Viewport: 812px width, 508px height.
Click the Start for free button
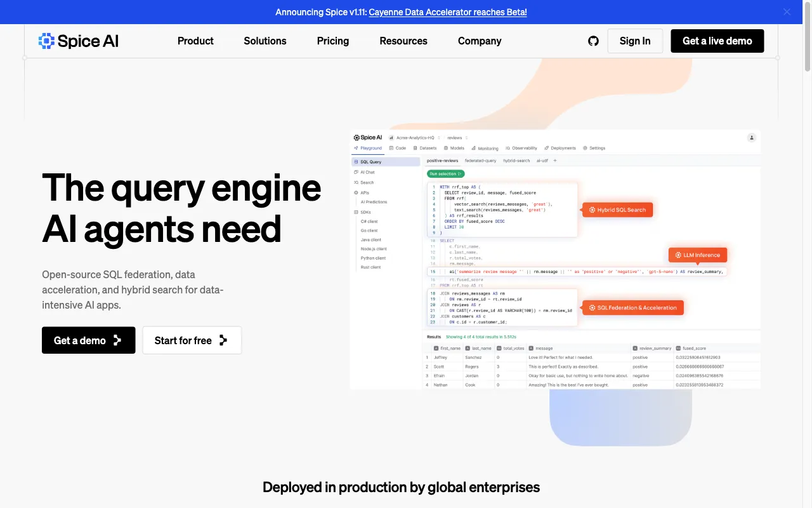192,340
